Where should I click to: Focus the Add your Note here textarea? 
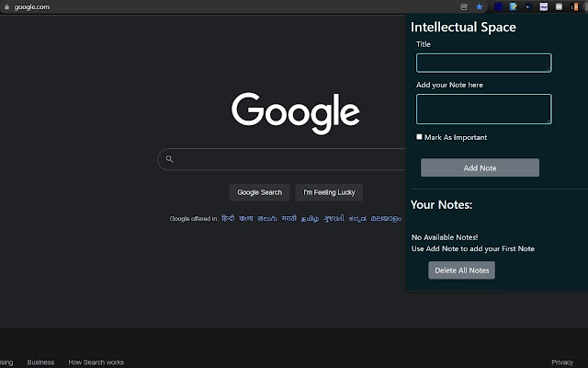coord(484,109)
